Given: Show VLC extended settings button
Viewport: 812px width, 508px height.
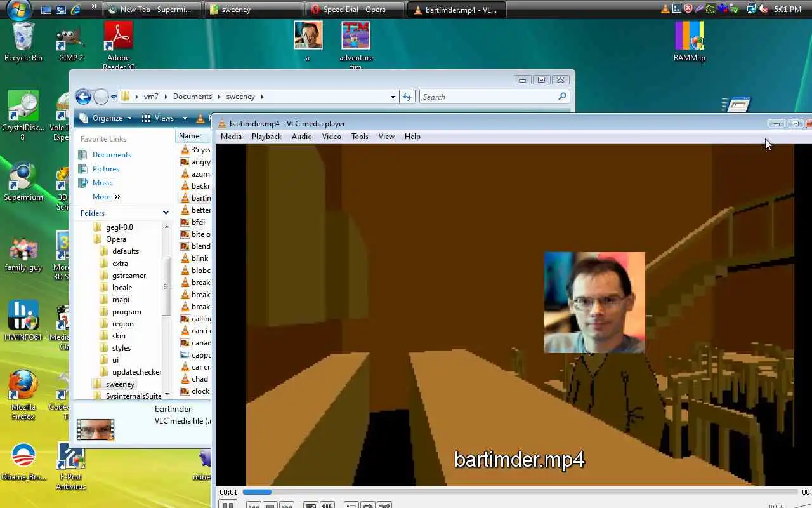Looking at the screenshot, I should 327,506.
